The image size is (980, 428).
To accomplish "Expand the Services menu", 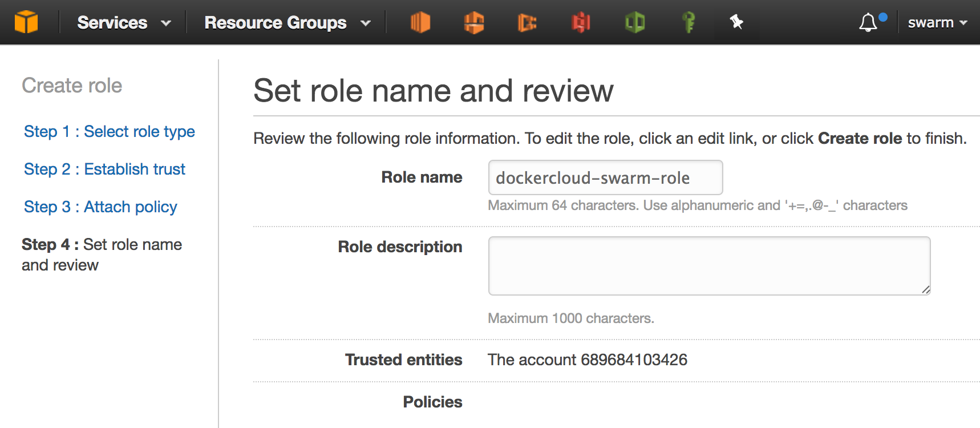I will [x=124, y=23].
